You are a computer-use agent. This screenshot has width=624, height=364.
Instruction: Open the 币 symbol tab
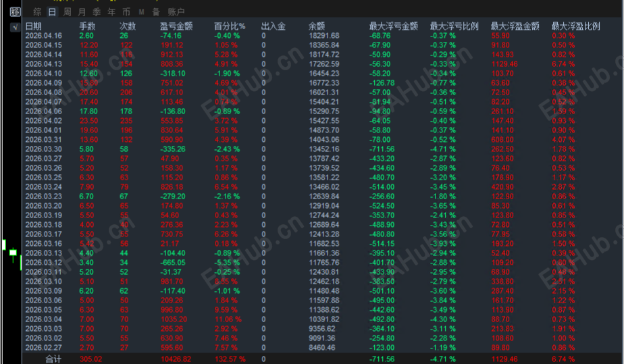[x=126, y=12]
